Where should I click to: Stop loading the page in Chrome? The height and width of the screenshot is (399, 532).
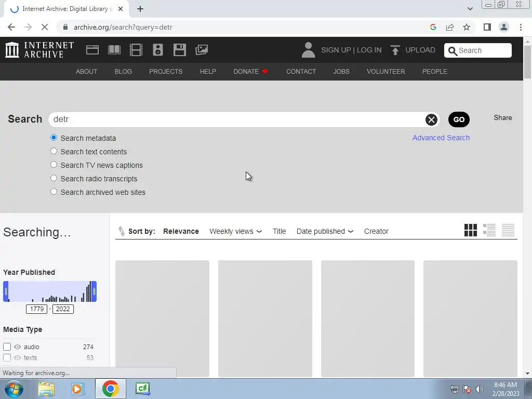click(45, 27)
